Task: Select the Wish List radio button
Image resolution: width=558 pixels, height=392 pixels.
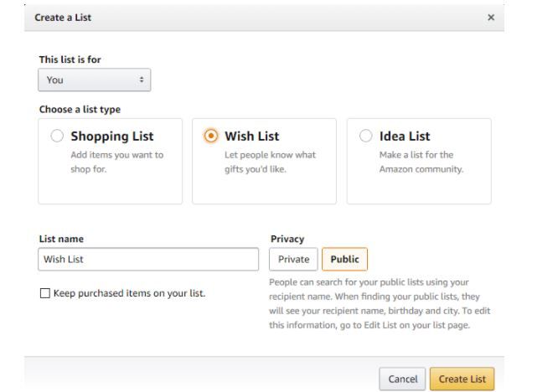Action: (x=211, y=136)
